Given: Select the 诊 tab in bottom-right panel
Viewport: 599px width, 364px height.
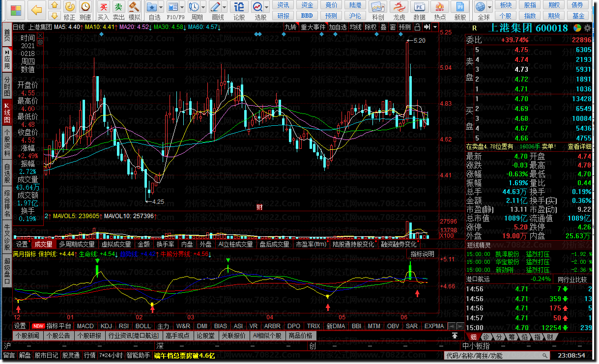Looking at the screenshot, I should coord(485,337).
